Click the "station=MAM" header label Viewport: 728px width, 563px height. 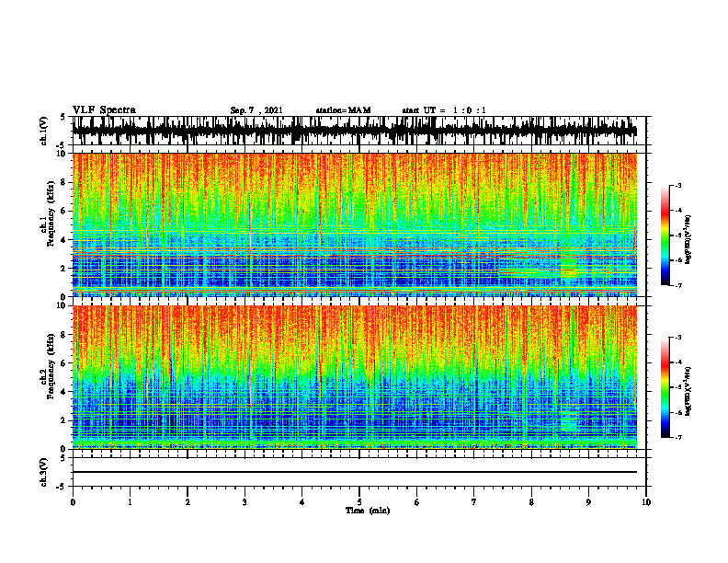343,110
